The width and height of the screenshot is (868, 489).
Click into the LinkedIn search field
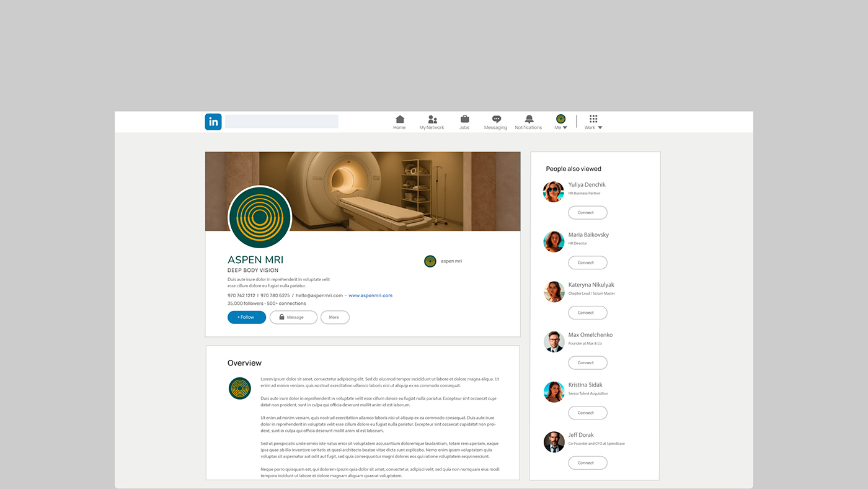pyautogui.click(x=281, y=122)
